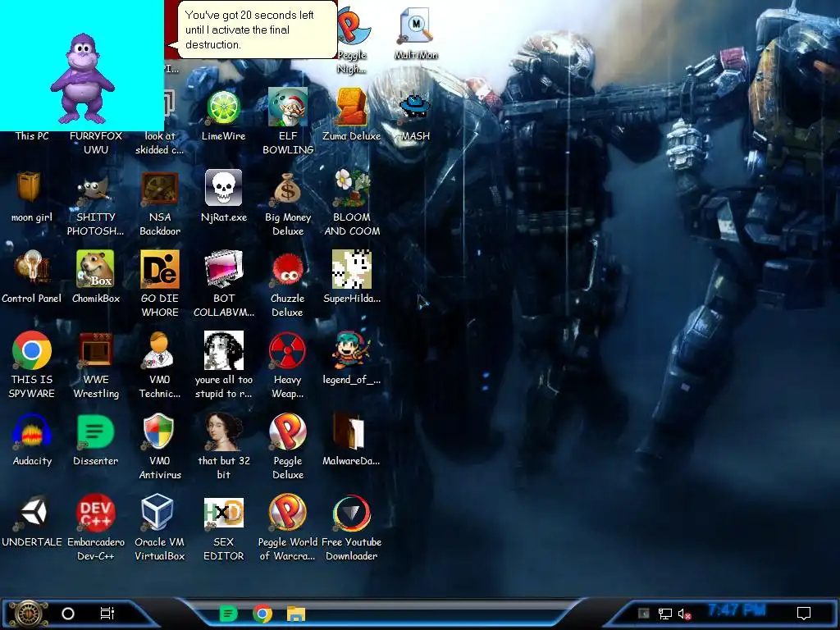The image size is (840, 630).
Task: Launch Heavy Weap... game icon
Action: point(288,351)
